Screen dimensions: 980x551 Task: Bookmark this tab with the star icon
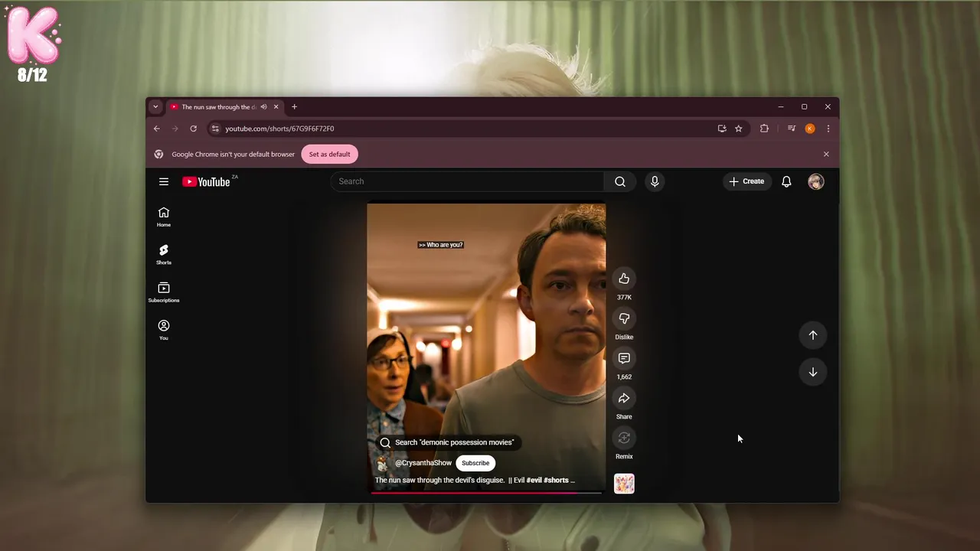click(x=739, y=129)
